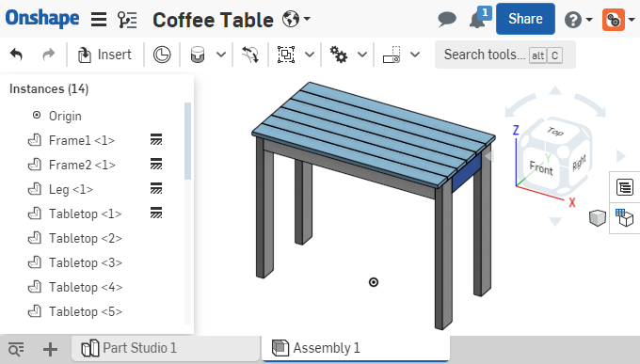Open the comments speech bubble

(x=447, y=19)
